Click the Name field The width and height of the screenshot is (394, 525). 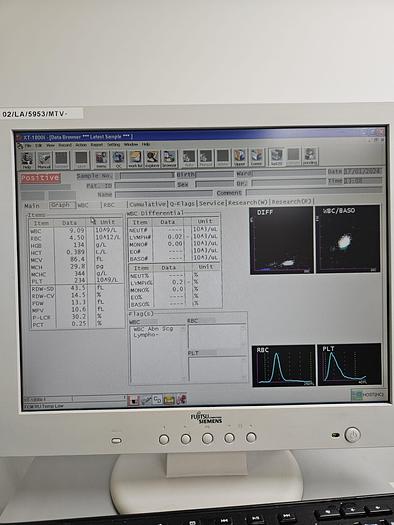pyautogui.click(x=164, y=194)
